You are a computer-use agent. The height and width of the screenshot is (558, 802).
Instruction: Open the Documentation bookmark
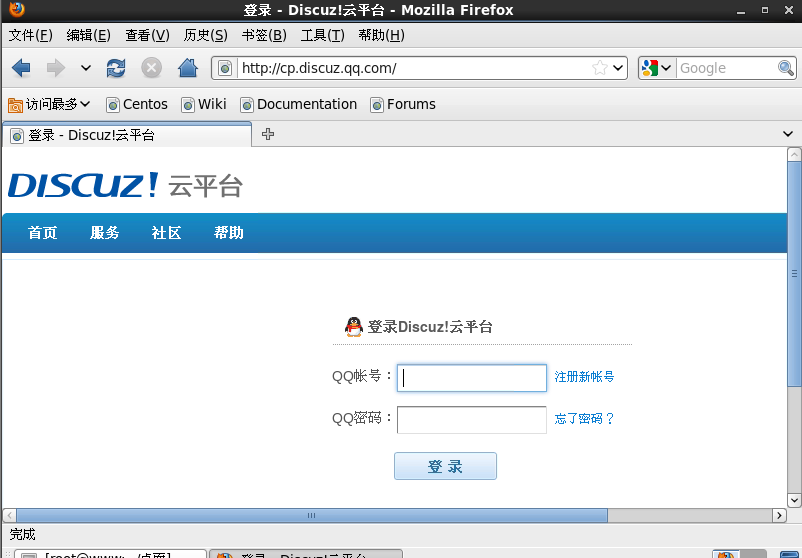[x=298, y=104]
